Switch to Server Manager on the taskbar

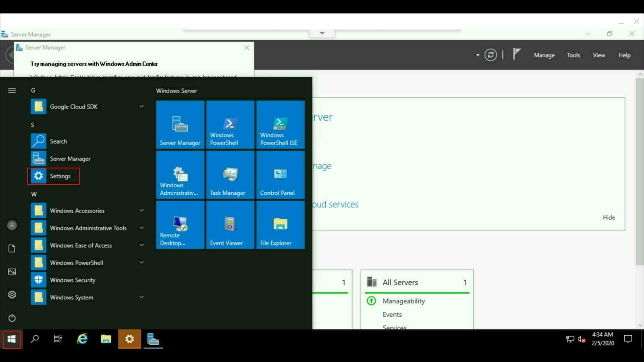click(x=153, y=339)
